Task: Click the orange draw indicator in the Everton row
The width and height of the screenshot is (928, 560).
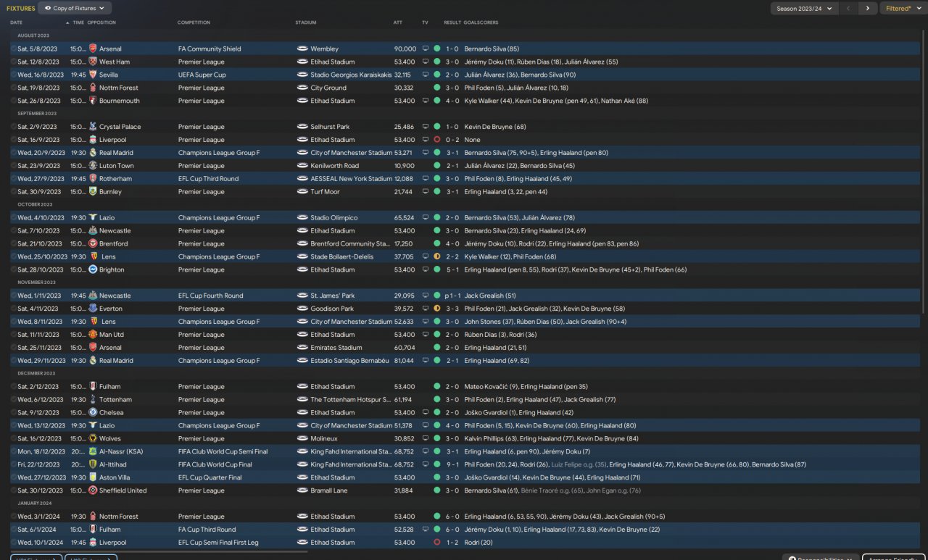Action: tap(437, 309)
